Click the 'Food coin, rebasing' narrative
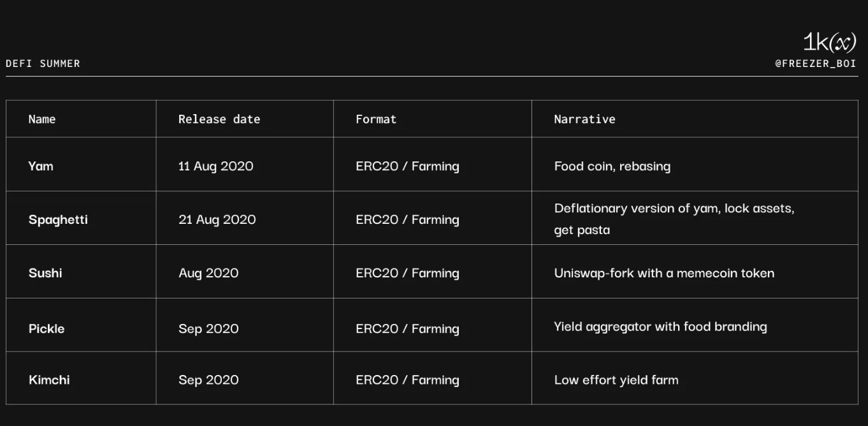Viewport: 868px width, 426px height. pyautogui.click(x=612, y=166)
